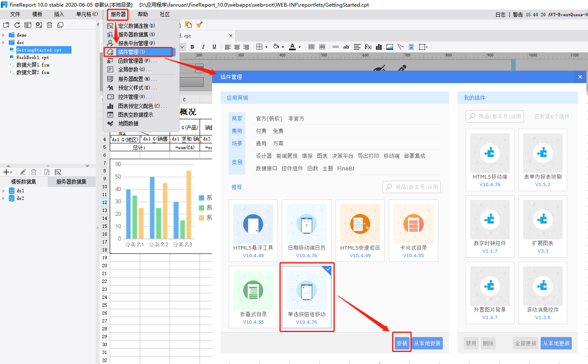This screenshot has width=588, height=364.
Task: Click the app store plugin search field
Action: [412, 187]
